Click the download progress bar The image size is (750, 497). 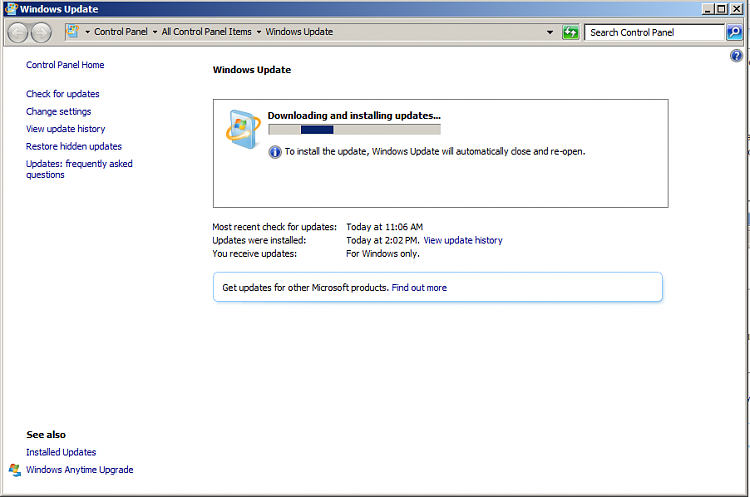tap(354, 129)
